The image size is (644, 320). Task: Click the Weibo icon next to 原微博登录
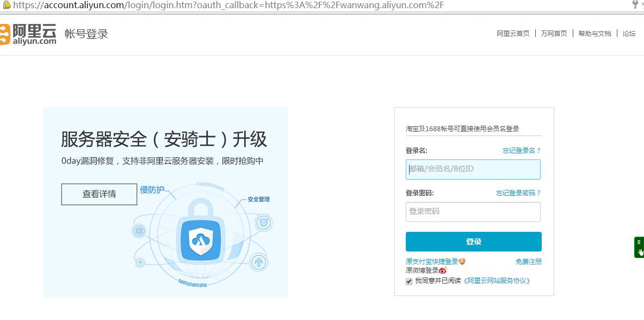click(x=443, y=269)
